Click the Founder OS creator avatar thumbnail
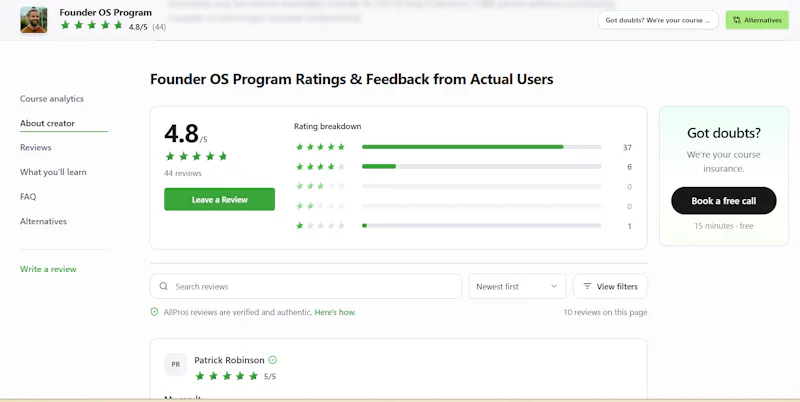Viewport: 800px width, 402px height. (x=34, y=20)
